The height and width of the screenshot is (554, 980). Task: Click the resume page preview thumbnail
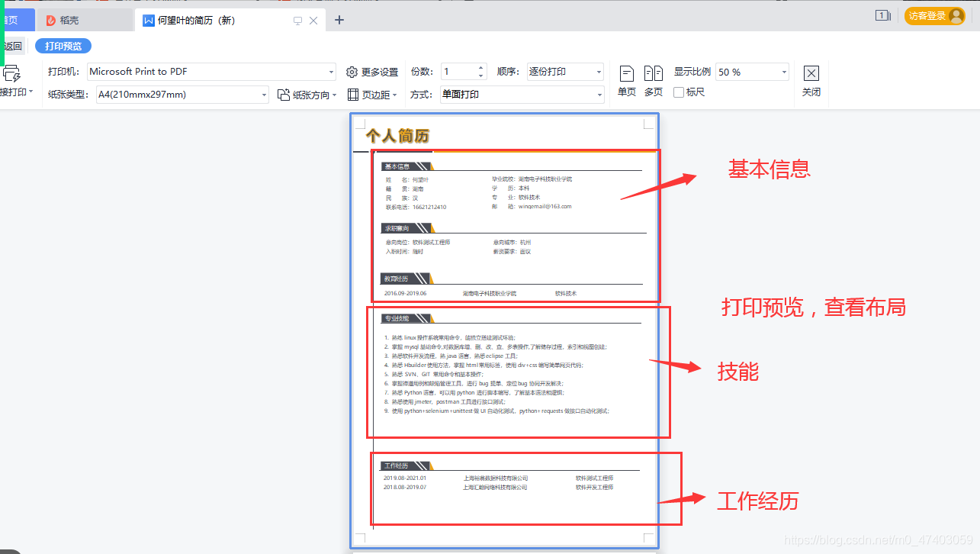[x=505, y=330]
